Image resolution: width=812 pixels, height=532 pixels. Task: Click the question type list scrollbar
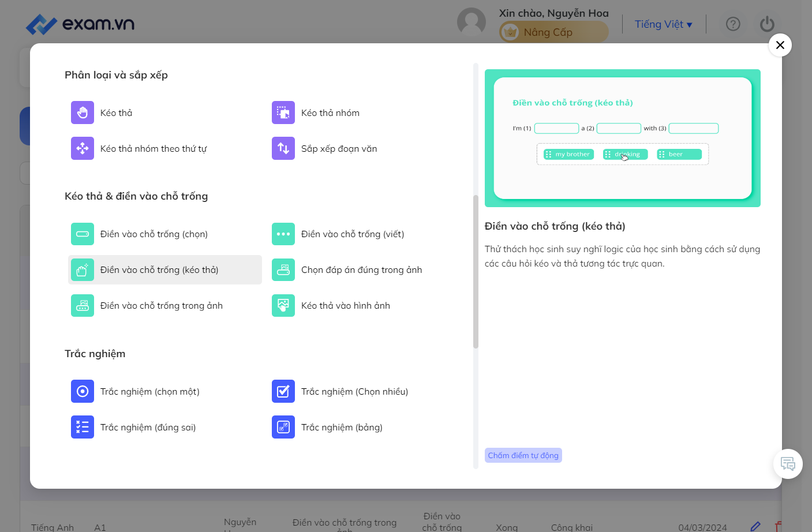(476, 272)
